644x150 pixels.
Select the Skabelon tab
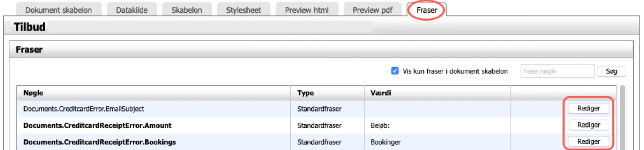[x=187, y=10]
